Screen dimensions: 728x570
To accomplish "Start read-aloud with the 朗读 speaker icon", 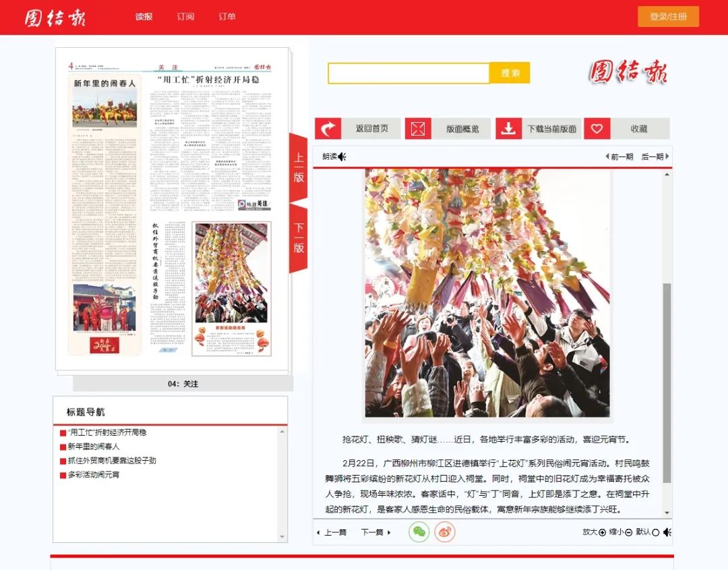I will coord(342,157).
